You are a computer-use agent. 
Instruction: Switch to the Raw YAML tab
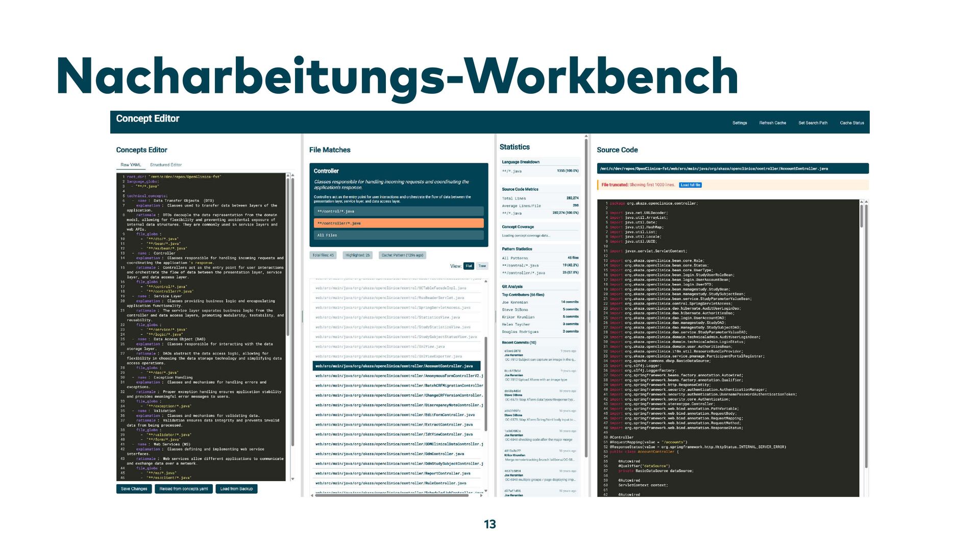[131, 165]
